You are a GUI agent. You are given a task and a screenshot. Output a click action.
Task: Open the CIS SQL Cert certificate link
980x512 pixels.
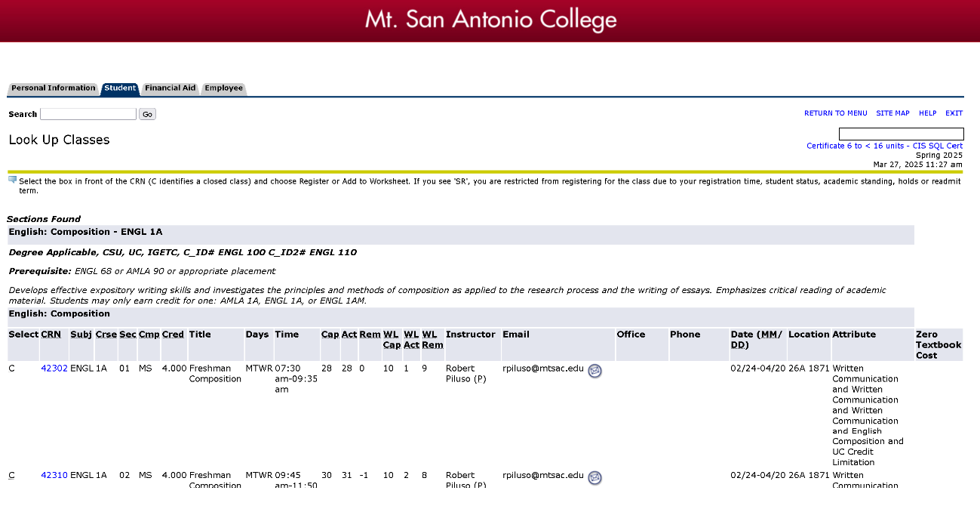tap(884, 146)
